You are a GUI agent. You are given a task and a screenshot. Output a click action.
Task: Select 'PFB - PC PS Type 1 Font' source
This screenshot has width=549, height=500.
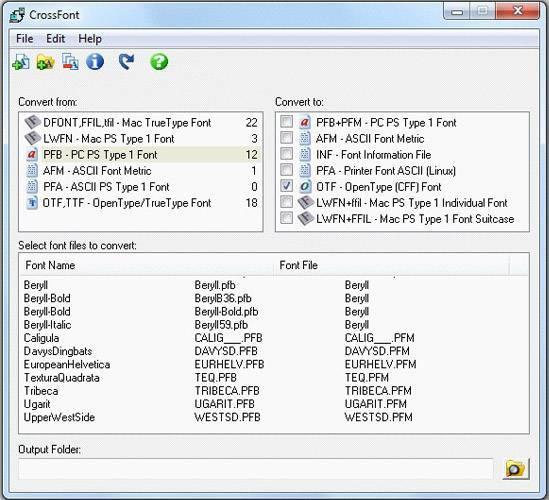pos(141,155)
